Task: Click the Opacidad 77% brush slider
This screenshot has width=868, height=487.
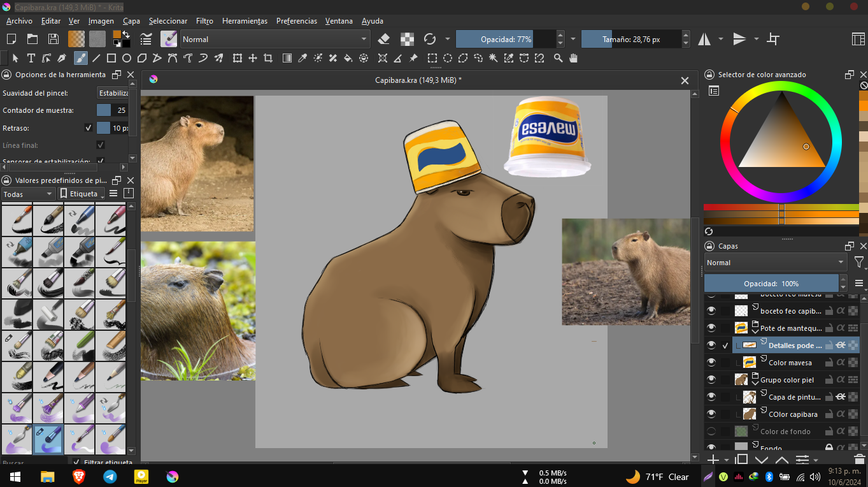Action: click(x=506, y=39)
